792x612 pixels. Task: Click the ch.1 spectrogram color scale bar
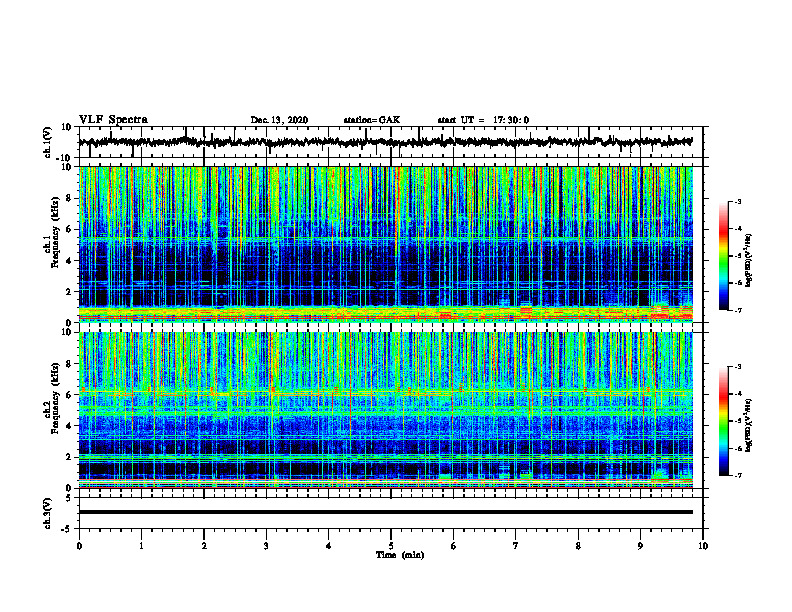pos(724,256)
